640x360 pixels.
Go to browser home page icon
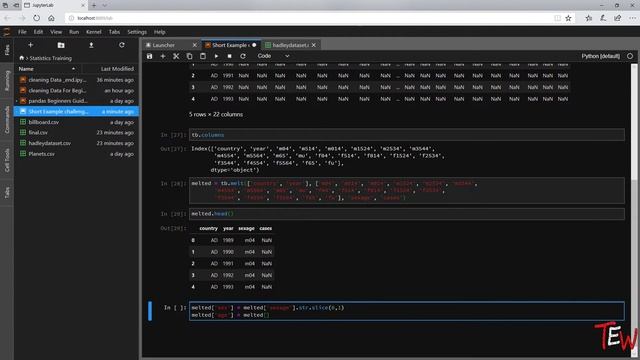click(x=51, y=18)
